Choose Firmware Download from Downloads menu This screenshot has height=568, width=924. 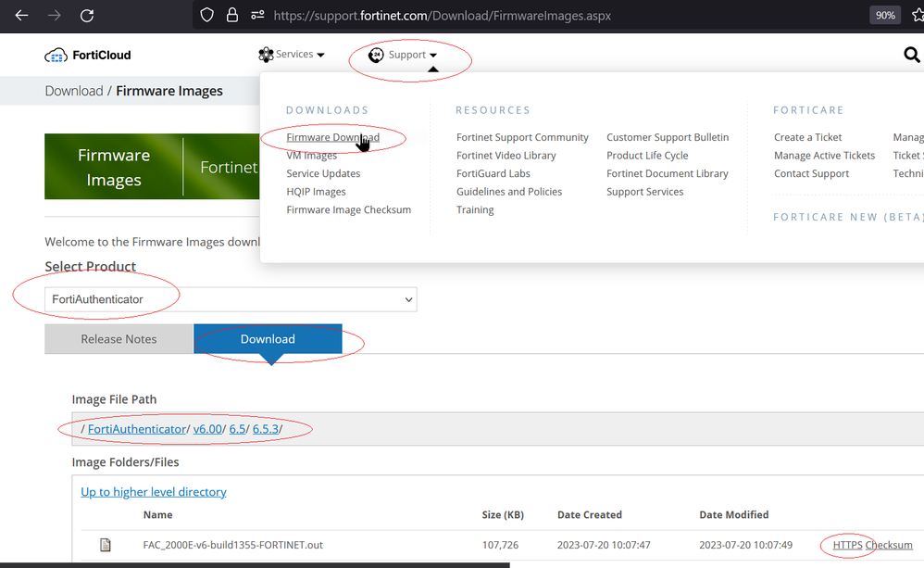332,137
